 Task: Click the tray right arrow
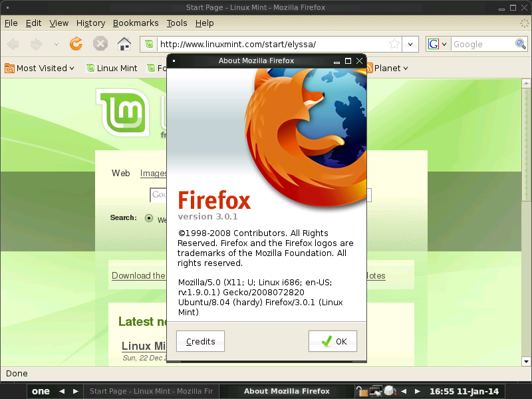pos(418,392)
